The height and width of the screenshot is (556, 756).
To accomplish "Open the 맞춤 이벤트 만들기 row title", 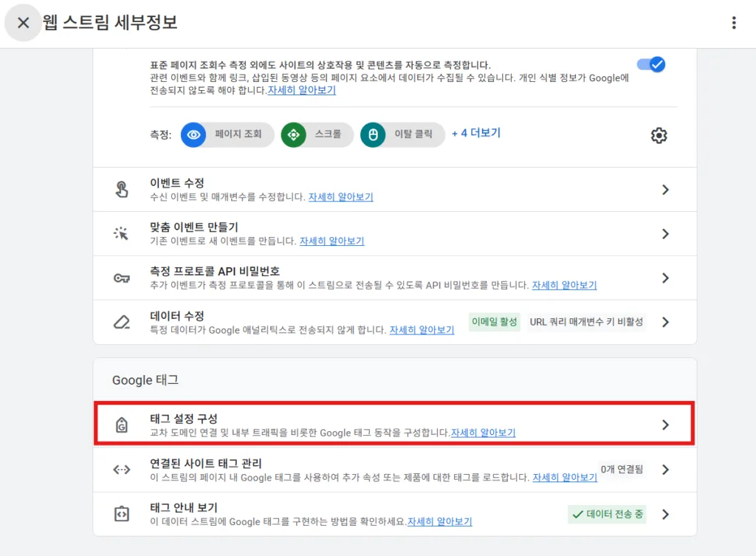I will pos(194,227).
